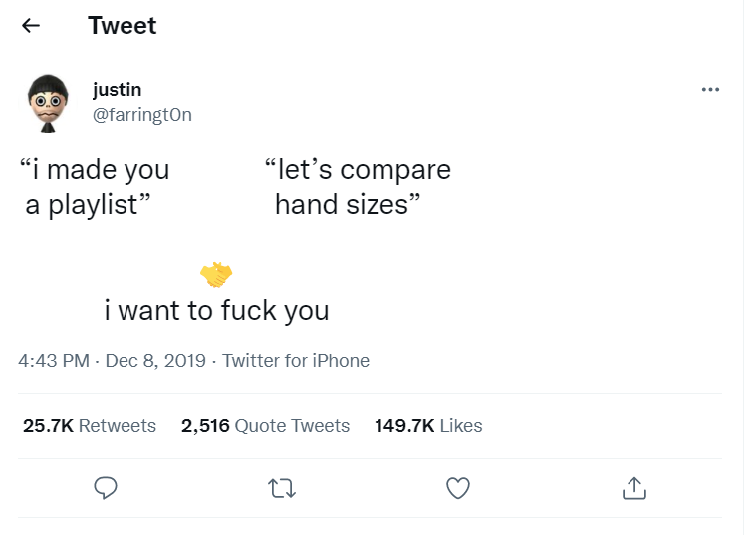Screen dimensions: 756x535
Task: Open the three-dot more options menu
Action: pyautogui.click(x=710, y=90)
